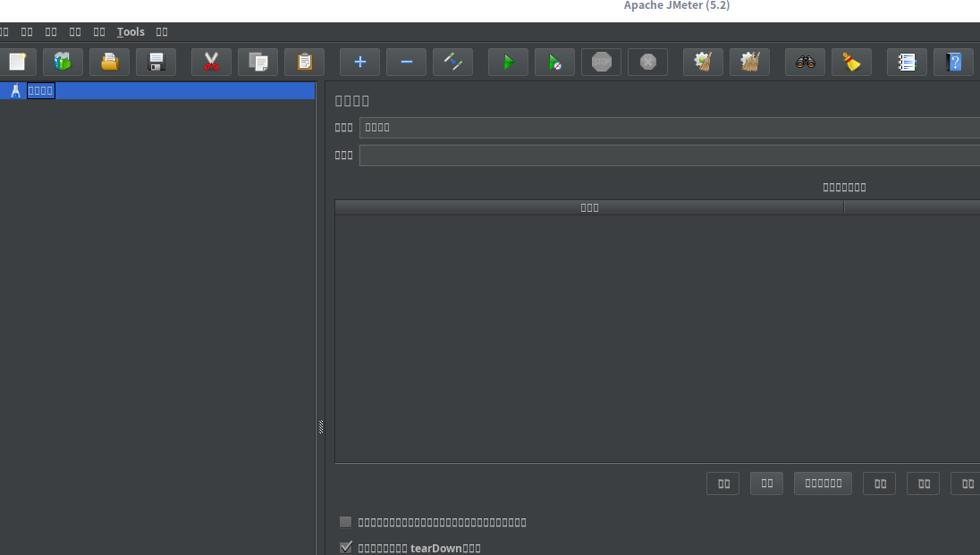Click the Shutdown round X icon
The image size is (980, 555).
click(648, 62)
